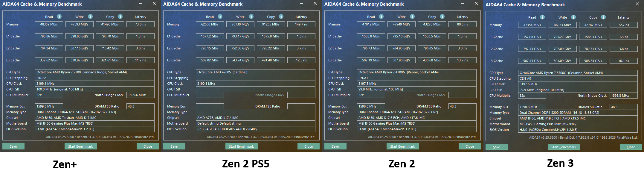This screenshot has width=644, height=174.
Task: Minimize the Zen+ AIDA64 window
Action: pos(141,4)
